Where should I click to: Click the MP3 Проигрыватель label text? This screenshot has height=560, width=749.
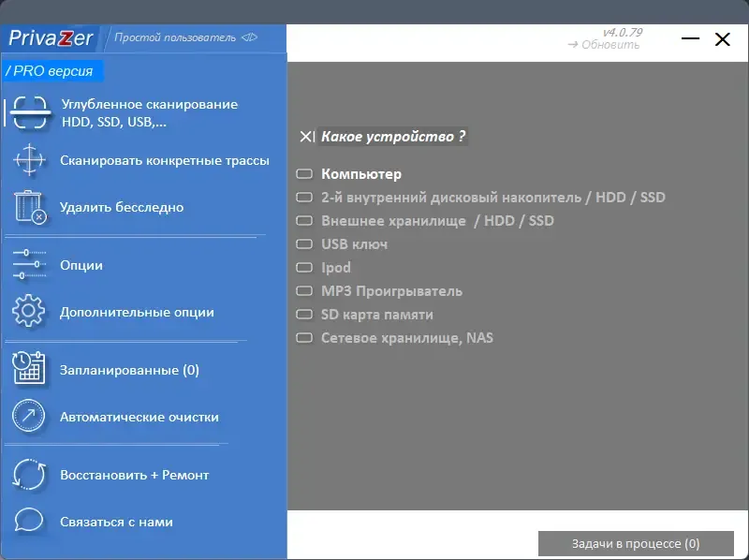(391, 291)
